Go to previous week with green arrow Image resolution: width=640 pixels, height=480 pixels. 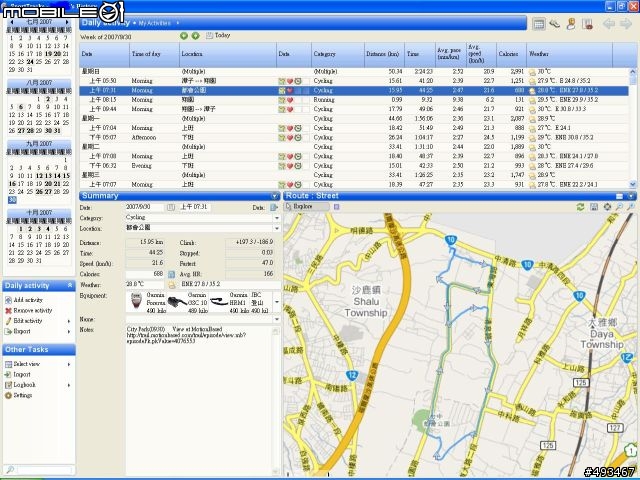[x=184, y=36]
